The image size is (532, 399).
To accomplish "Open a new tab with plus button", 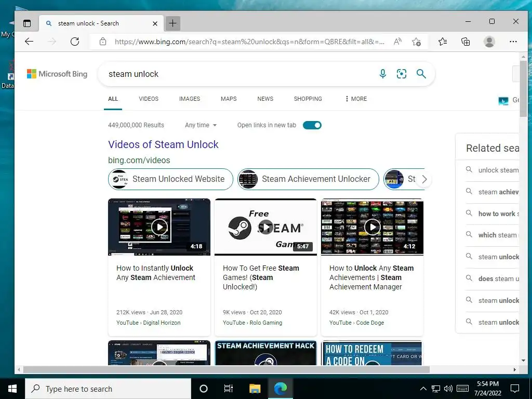I will click(172, 23).
